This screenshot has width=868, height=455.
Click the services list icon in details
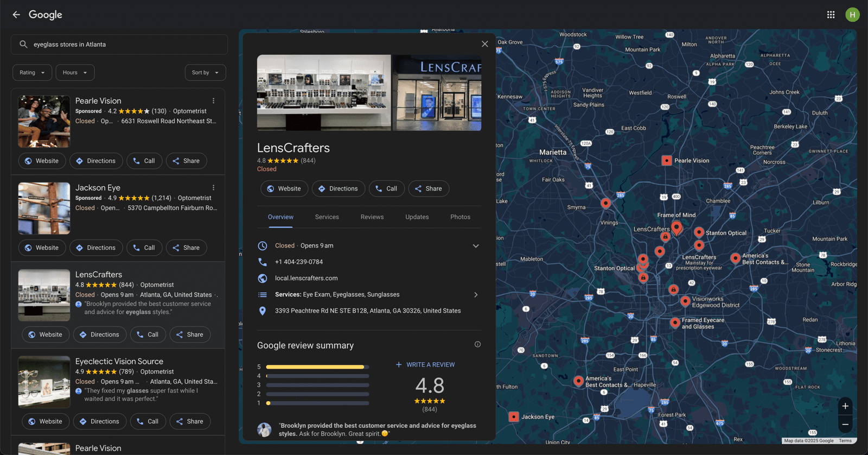click(263, 294)
